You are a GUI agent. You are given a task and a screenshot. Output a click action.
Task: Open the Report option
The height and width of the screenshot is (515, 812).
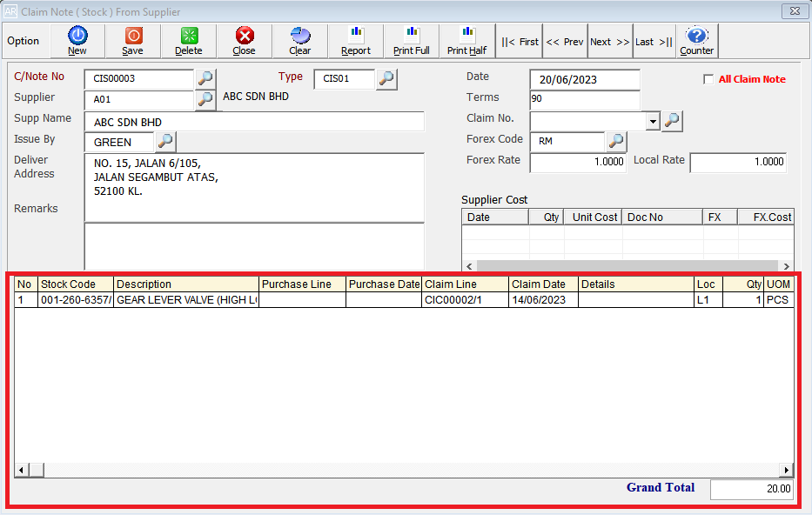[x=356, y=40]
